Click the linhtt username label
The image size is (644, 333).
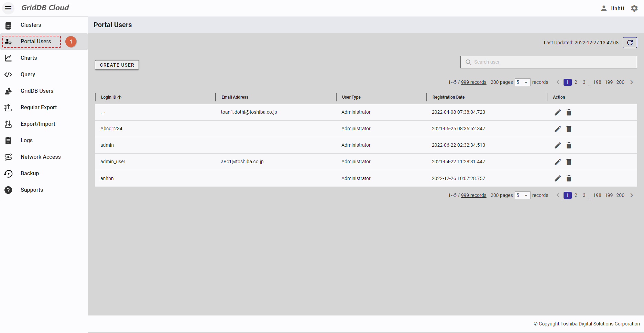618,8
